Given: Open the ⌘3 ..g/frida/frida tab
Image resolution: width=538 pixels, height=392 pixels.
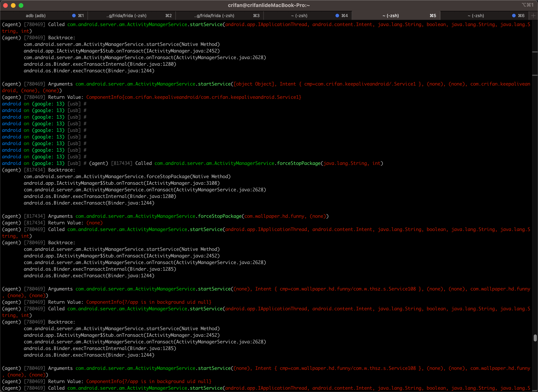Looking at the screenshot, I should click(220, 16).
